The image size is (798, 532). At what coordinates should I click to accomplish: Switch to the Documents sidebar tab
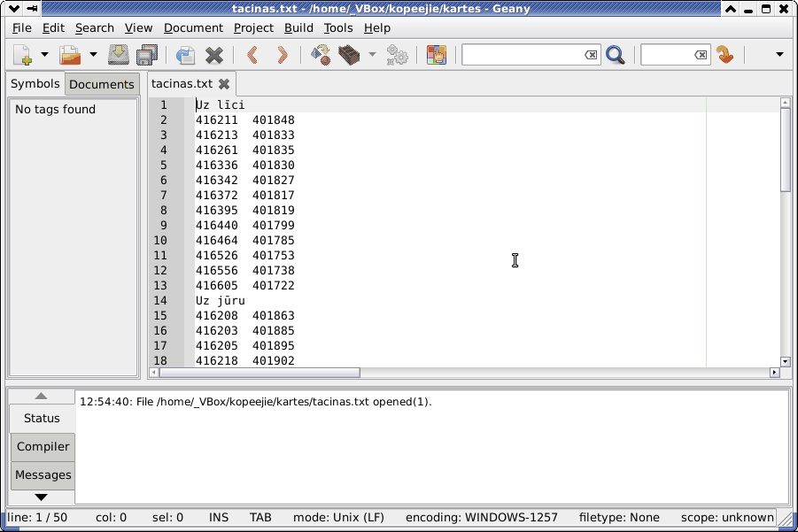[102, 84]
